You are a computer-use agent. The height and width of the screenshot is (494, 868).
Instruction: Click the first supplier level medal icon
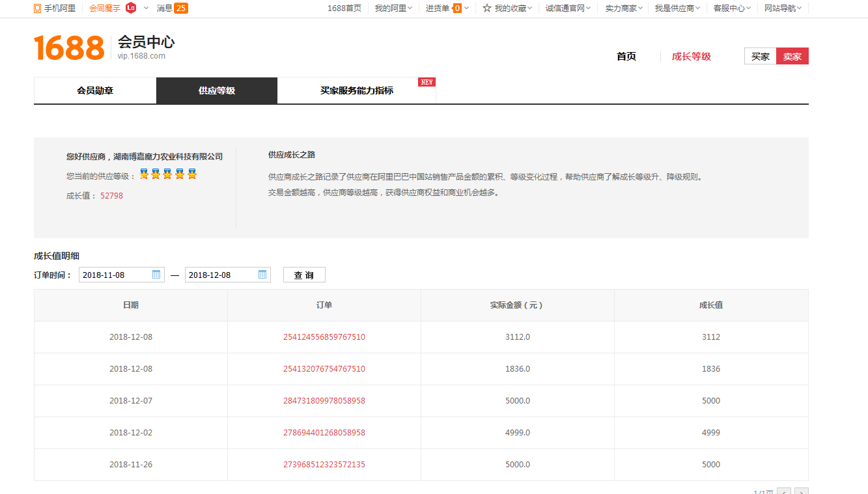(x=144, y=174)
